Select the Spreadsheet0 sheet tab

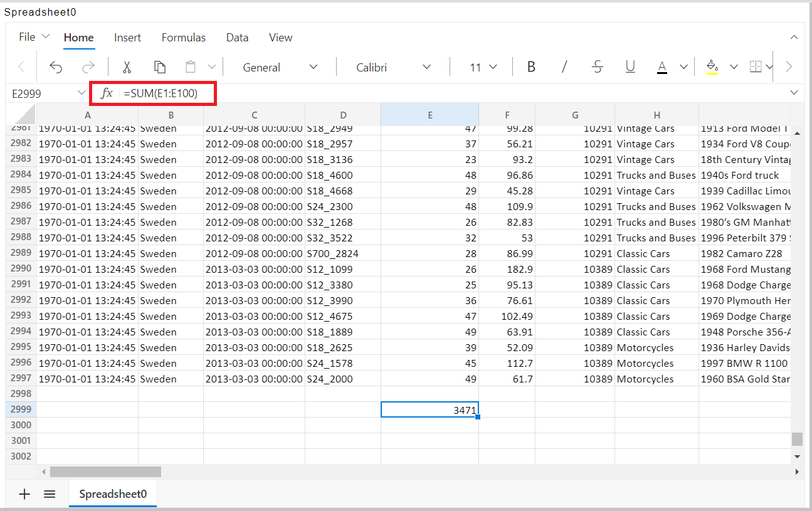pos(113,494)
